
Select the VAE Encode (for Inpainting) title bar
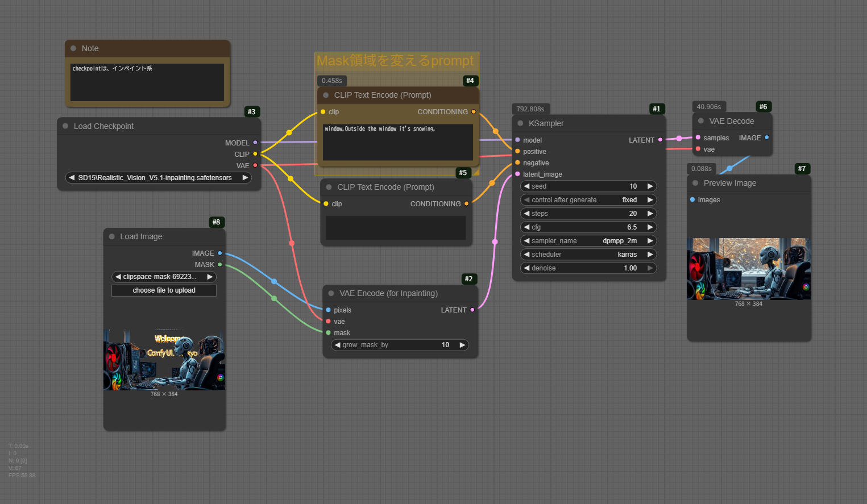coord(398,293)
